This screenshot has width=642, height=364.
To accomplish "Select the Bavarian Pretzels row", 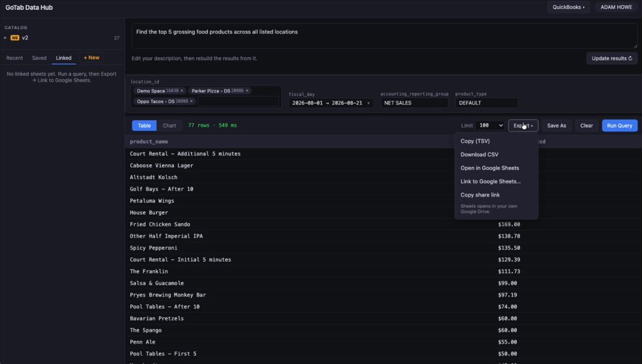I will [383, 318].
